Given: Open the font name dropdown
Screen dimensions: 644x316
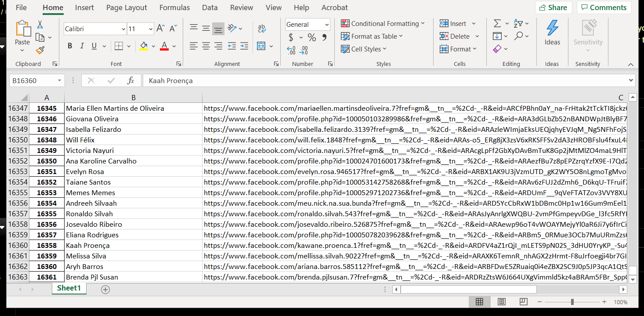Looking at the screenshot, I should (x=123, y=29).
